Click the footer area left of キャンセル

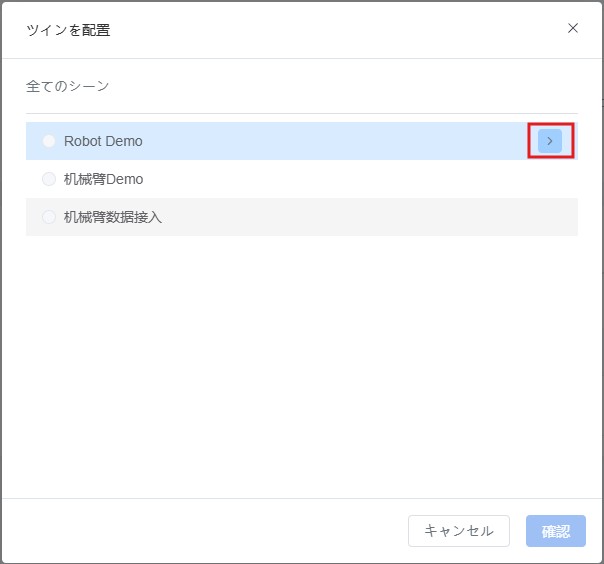click(x=200, y=531)
